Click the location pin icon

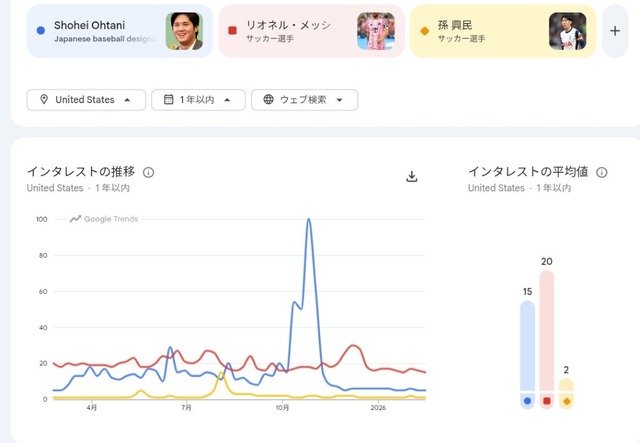(x=44, y=100)
